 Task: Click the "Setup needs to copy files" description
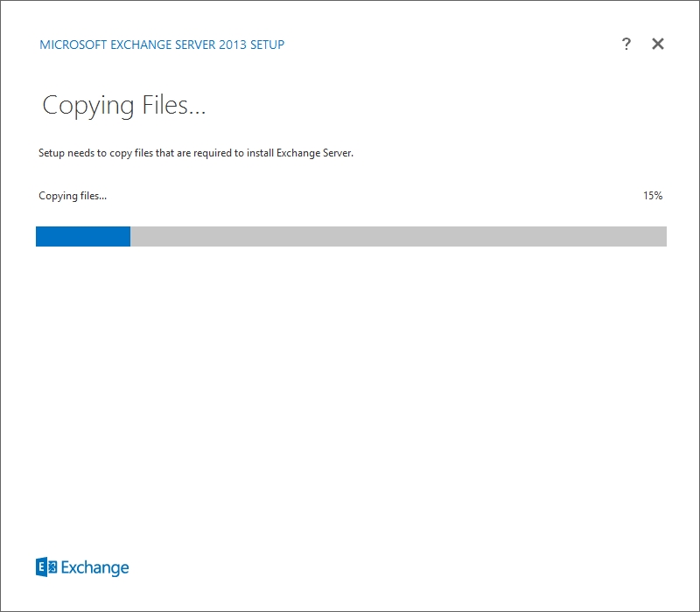click(x=195, y=153)
